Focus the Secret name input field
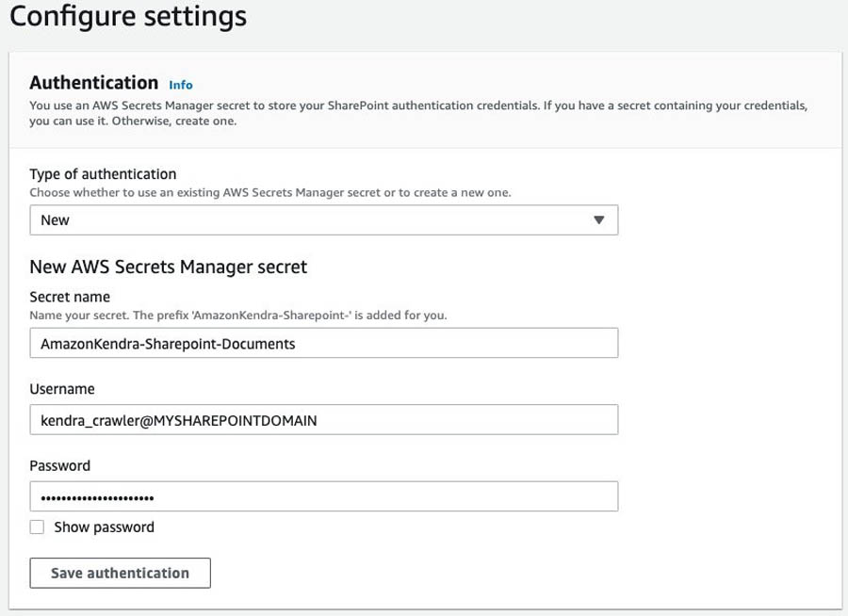The image size is (848, 616). click(x=323, y=344)
